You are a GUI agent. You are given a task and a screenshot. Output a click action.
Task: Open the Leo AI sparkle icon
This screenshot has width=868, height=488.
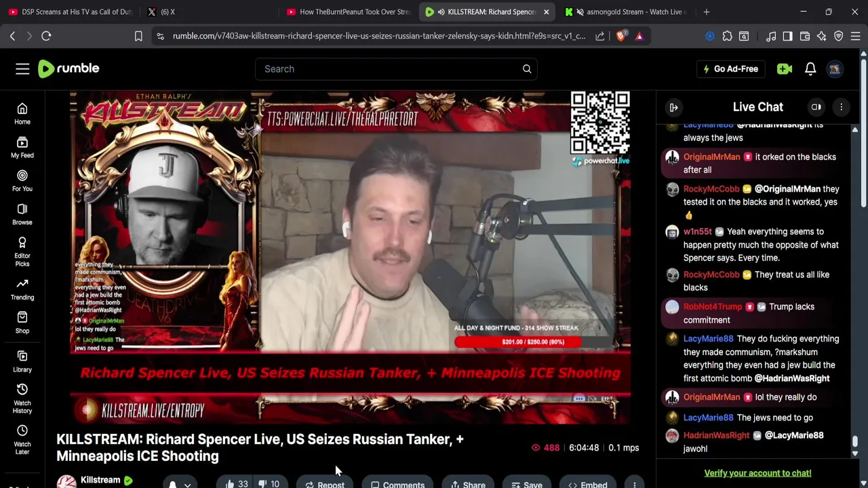point(822,36)
